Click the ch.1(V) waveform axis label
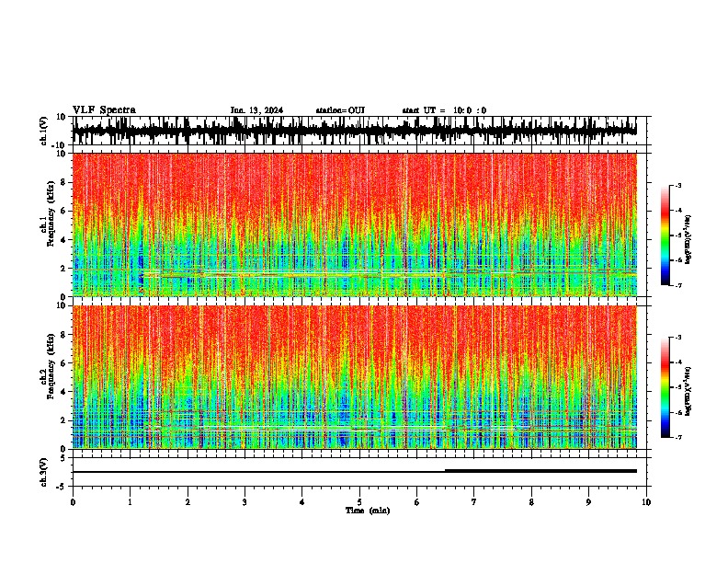728x563 pixels. (44, 131)
